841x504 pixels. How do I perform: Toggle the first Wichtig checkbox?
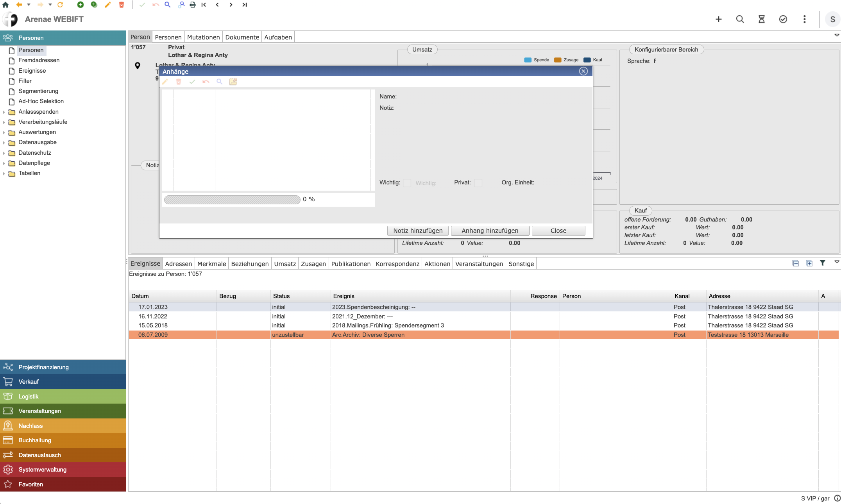click(407, 183)
